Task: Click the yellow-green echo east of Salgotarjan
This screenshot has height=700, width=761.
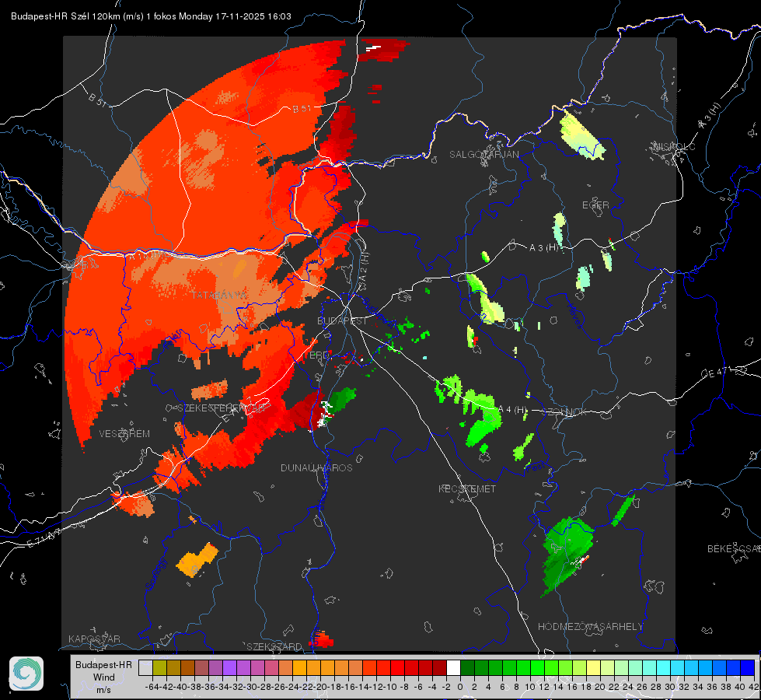Action: [x=581, y=136]
